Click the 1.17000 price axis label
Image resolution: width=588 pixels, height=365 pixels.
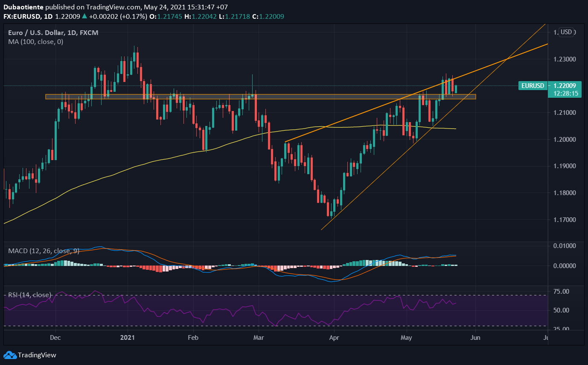[565, 219]
